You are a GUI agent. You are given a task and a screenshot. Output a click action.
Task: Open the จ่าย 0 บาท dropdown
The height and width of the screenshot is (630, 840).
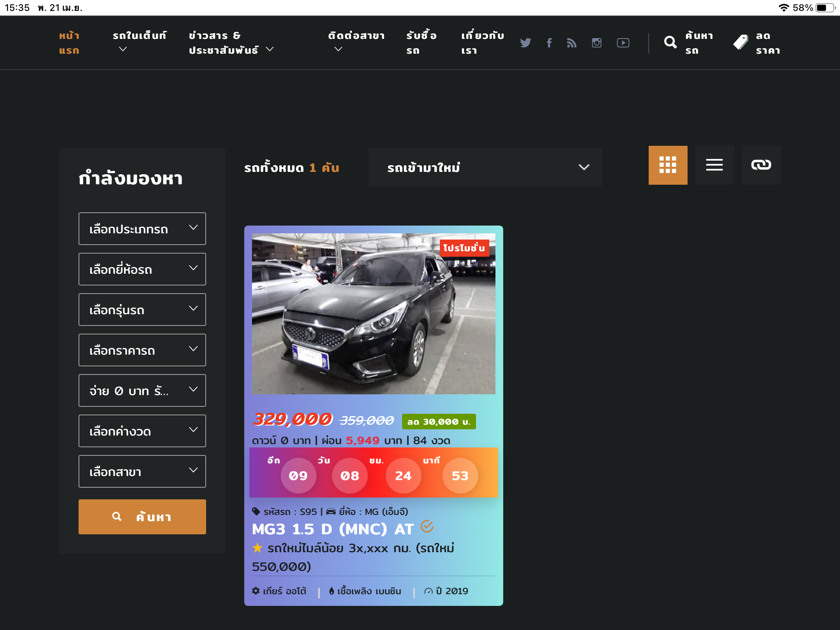142,390
